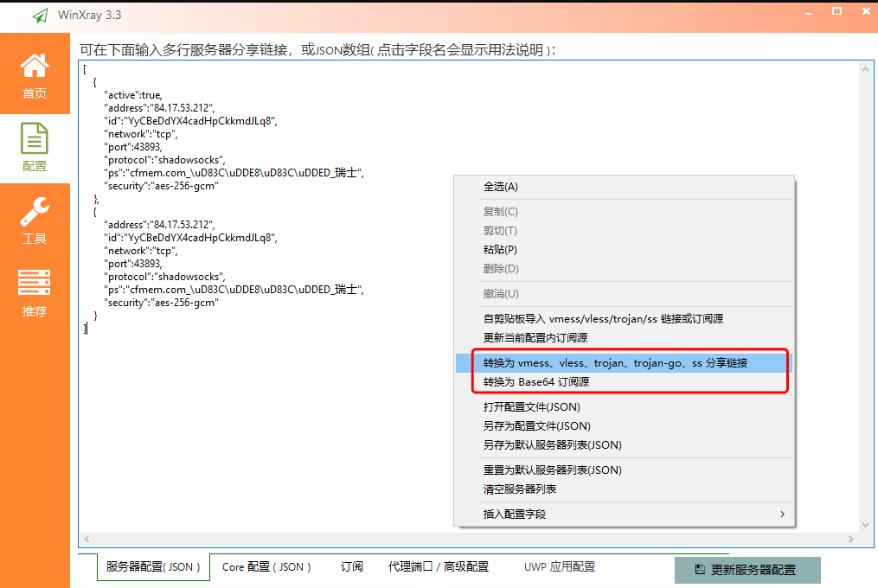Switch to Core 配置 (JSON) tab
The image size is (878, 588).
266,566
